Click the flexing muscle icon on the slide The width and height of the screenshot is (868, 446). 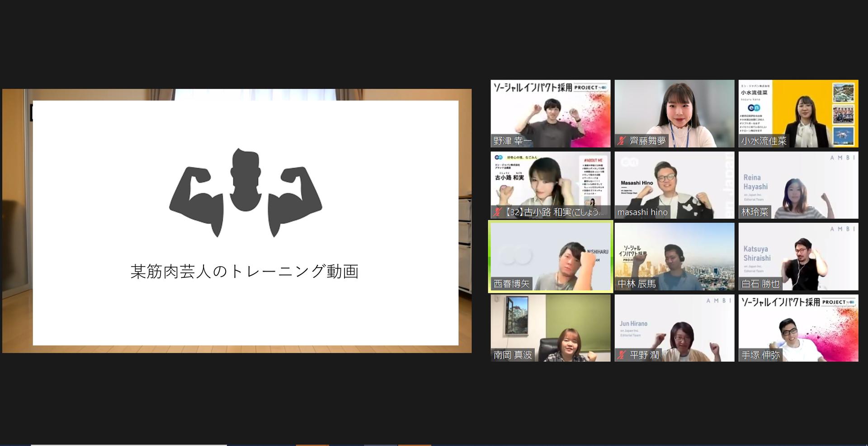coord(245,193)
